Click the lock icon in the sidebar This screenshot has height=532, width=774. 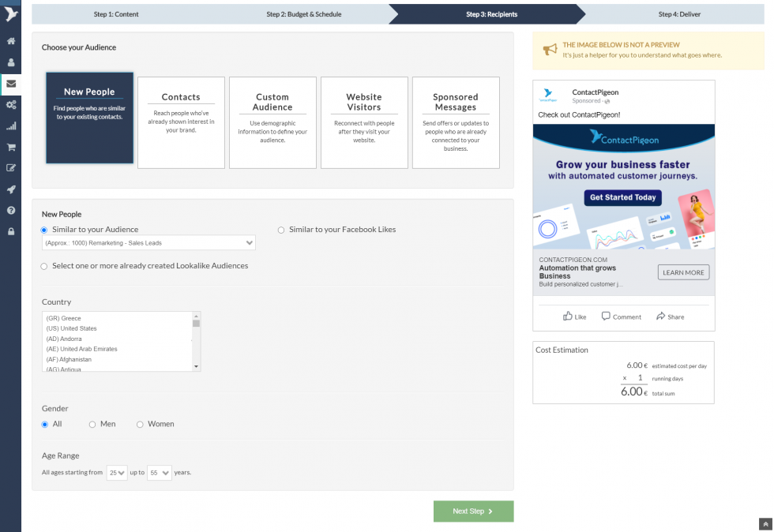click(x=10, y=232)
